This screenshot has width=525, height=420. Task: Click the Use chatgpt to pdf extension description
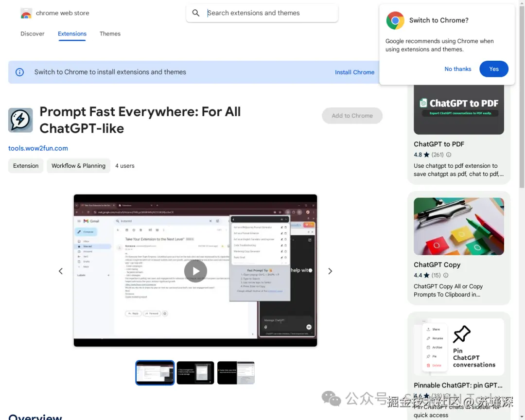coord(458,170)
